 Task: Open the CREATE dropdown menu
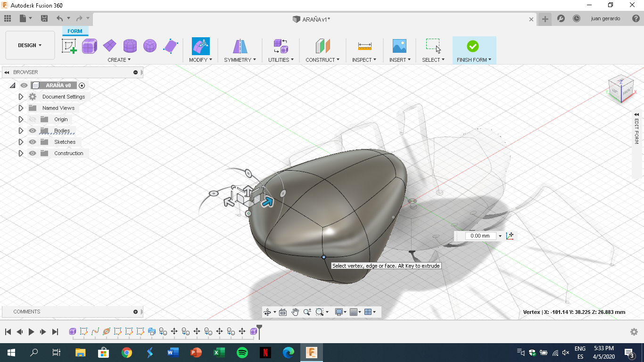pyautogui.click(x=119, y=60)
